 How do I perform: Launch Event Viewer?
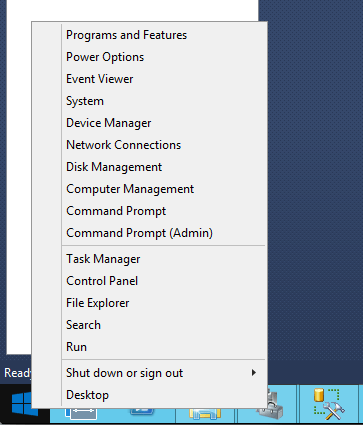[100, 79]
